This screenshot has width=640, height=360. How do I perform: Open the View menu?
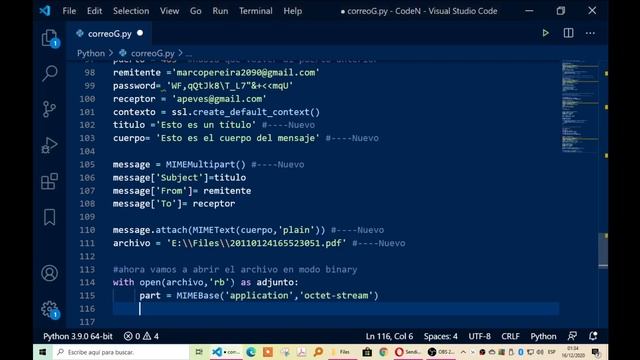tap(169, 11)
